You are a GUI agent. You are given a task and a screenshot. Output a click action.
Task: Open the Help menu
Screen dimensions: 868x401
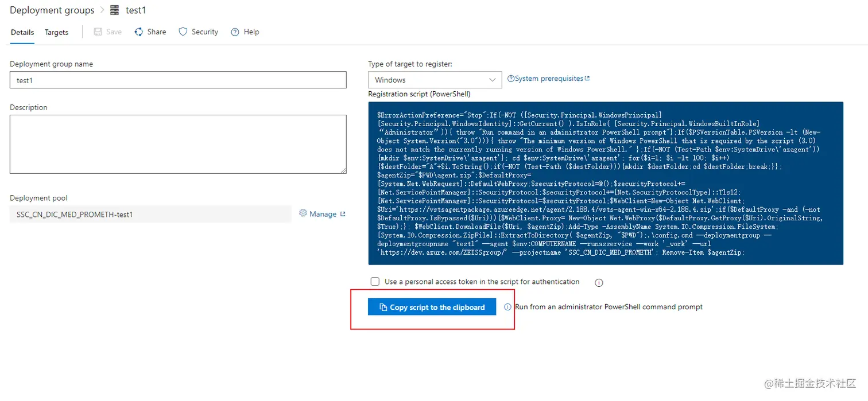245,32
